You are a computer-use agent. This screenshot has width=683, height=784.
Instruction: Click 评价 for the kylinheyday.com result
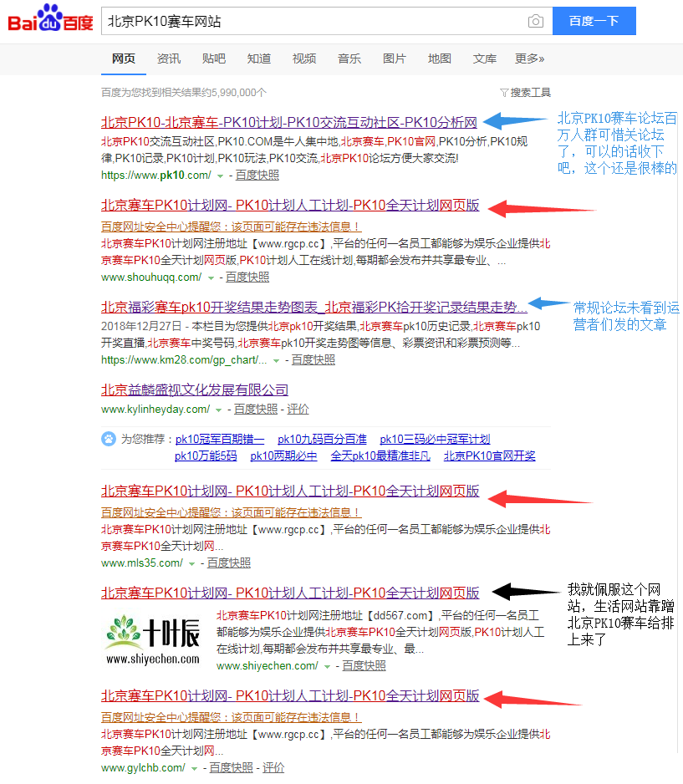[x=298, y=410]
